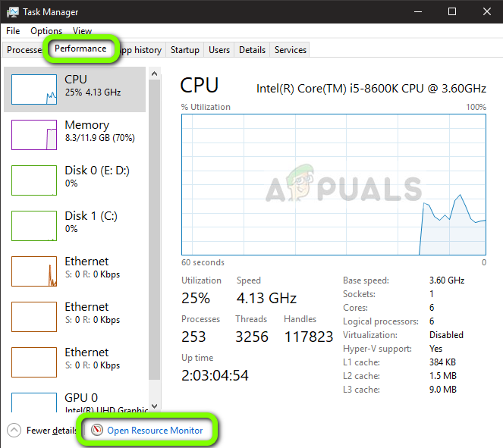Select the Disk 0 (E: D:) label

[x=97, y=171]
